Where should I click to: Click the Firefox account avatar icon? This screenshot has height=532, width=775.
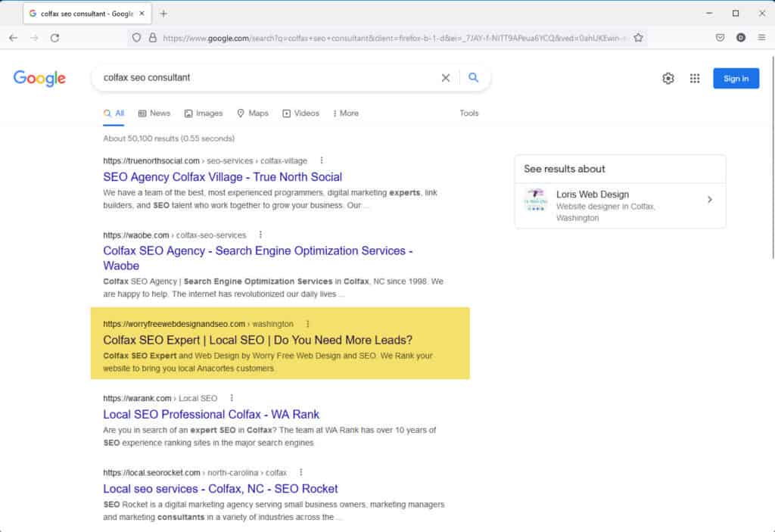pyautogui.click(x=740, y=38)
